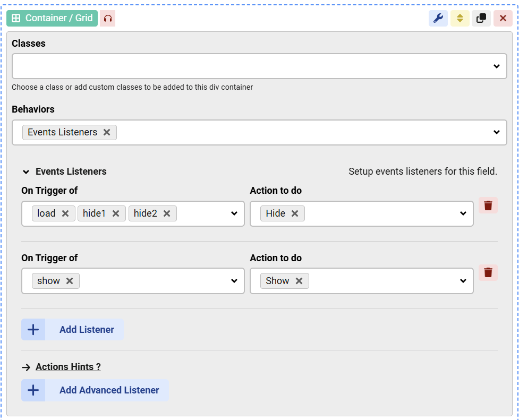Viewport: 519px width, 420px height.
Task: Open the Action to do dropdown for the show listener
Action: (462, 281)
